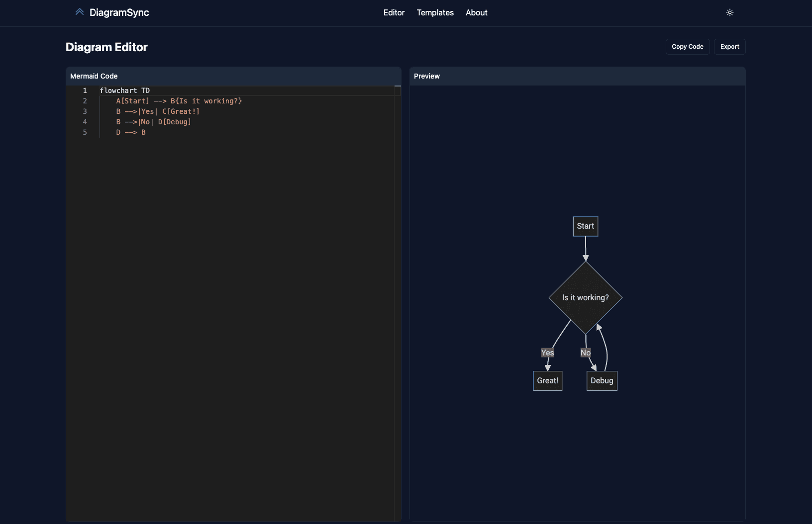The height and width of the screenshot is (524, 812).
Task: Click code line 'D --> B'
Action: pyautogui.click(x=131, y=132)
